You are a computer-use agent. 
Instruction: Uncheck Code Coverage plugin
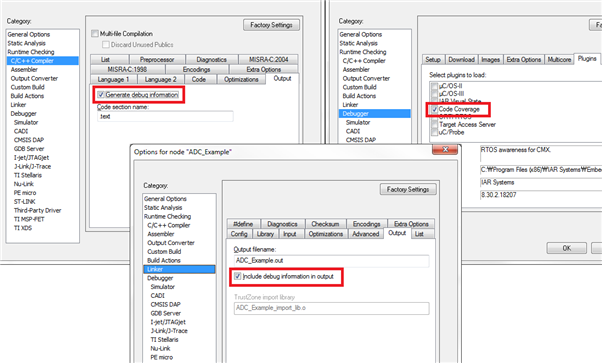(x=434, y=109)
